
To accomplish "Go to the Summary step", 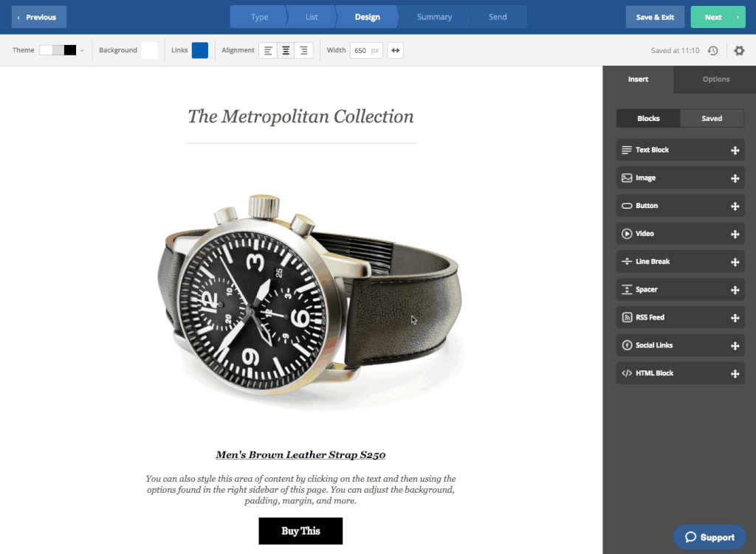I will (x=434, y=17).
